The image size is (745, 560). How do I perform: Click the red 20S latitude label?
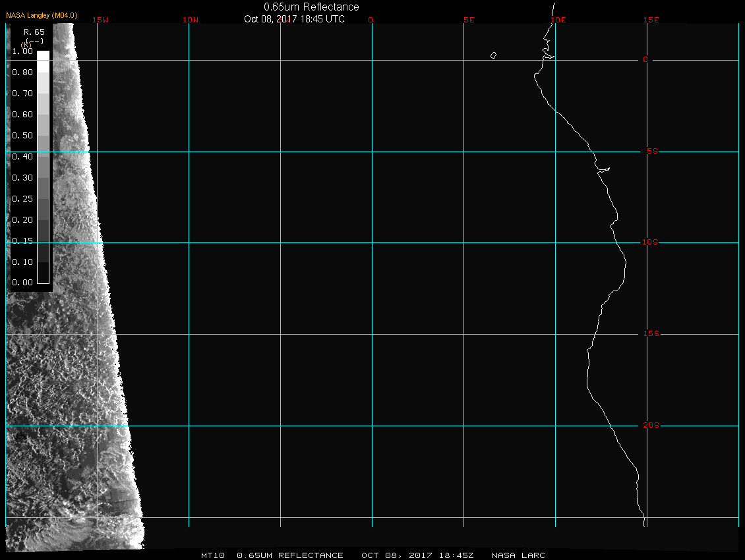[x=651, y=426]
